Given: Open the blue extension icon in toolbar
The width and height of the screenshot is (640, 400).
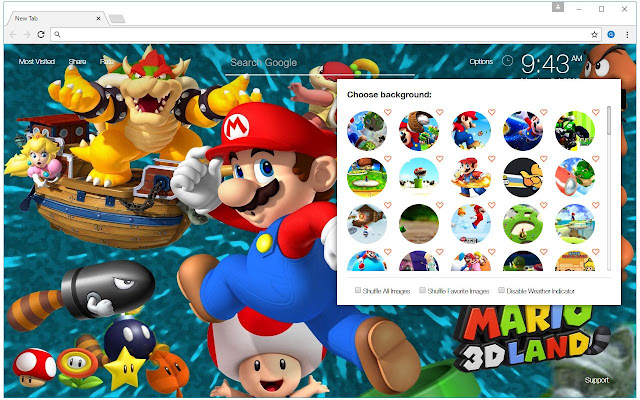Looking at the screenshot, I should (x=611, y=35).
